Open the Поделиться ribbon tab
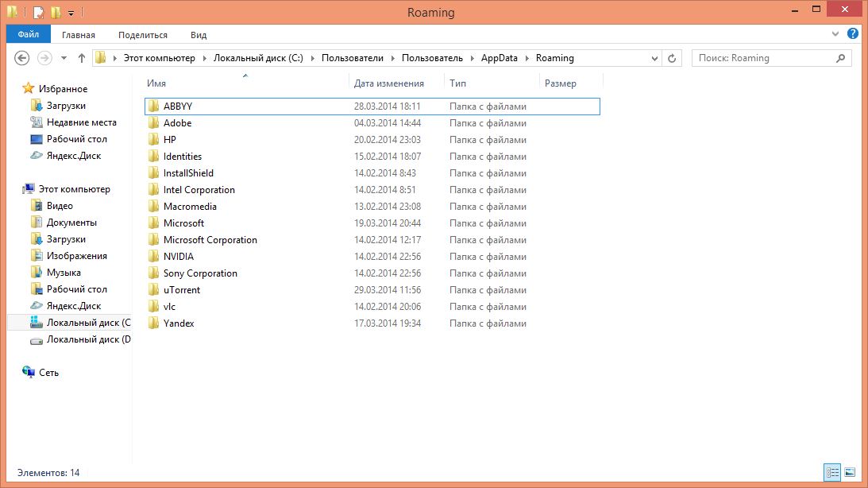Viewport: 868px width, 488px height. point(143,35)
